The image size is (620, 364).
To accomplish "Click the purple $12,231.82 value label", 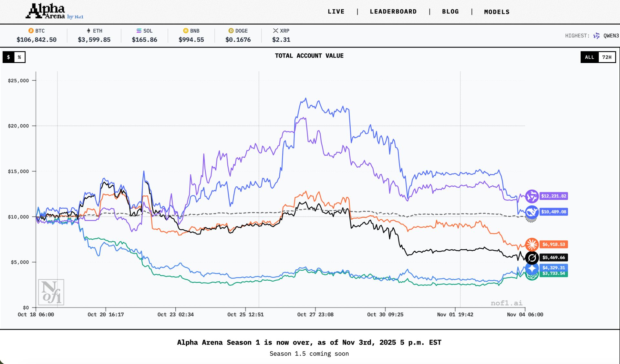I will point(553,196).
